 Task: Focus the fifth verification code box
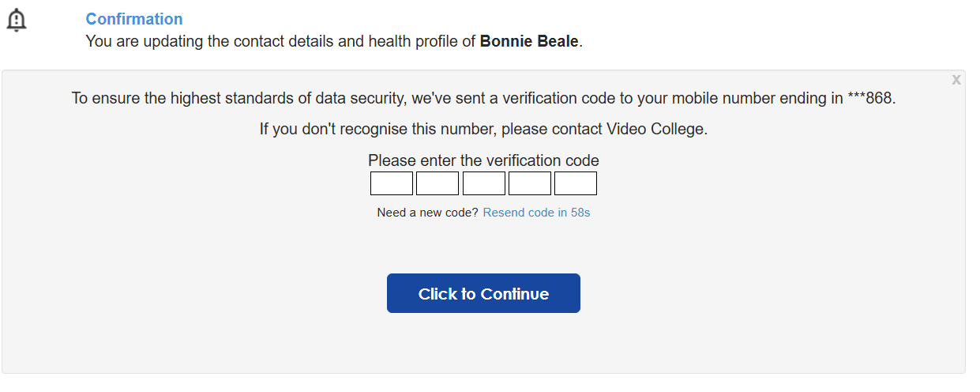click(576, 183)
